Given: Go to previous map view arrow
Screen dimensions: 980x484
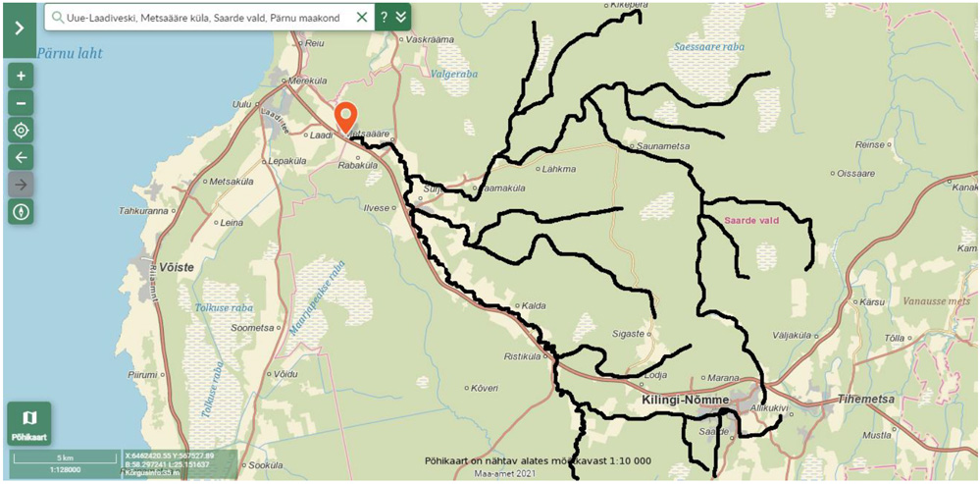Looking at the screenshot, I should click(x=21, y=157).
